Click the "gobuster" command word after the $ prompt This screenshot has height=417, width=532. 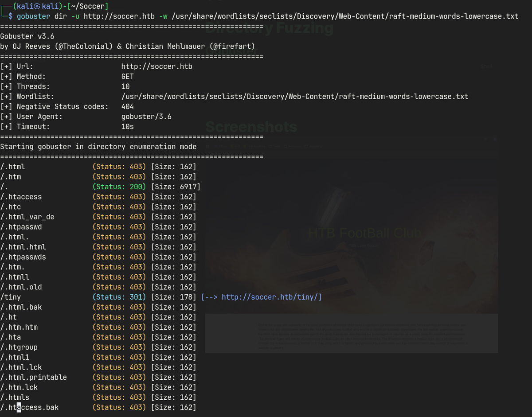33,16
